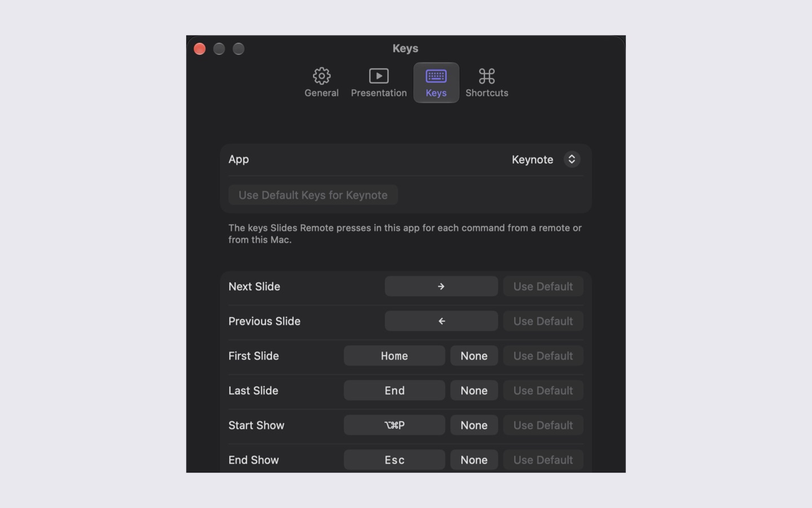Click Use Default for First Slide
This screenshot has width=812, height=508.
(x=543, y=356)
